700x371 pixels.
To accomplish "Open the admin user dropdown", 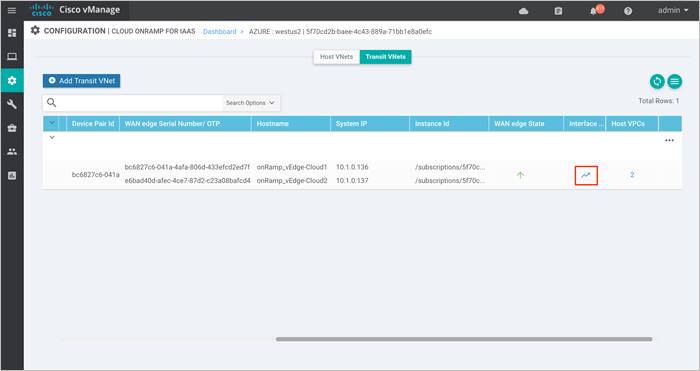I will (673, 10).
